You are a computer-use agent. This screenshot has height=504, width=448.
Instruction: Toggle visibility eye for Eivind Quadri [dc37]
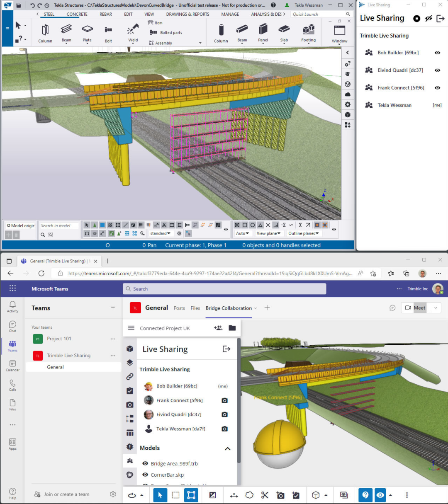tap(437, 70)
